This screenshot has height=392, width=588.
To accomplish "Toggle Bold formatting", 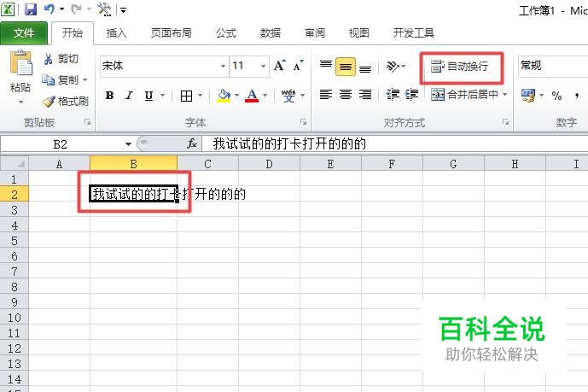I will 109,96.
